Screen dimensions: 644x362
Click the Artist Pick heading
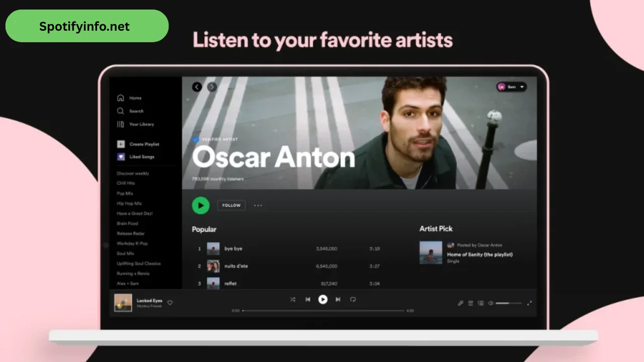pyautogui.click(x=436, y=229)
